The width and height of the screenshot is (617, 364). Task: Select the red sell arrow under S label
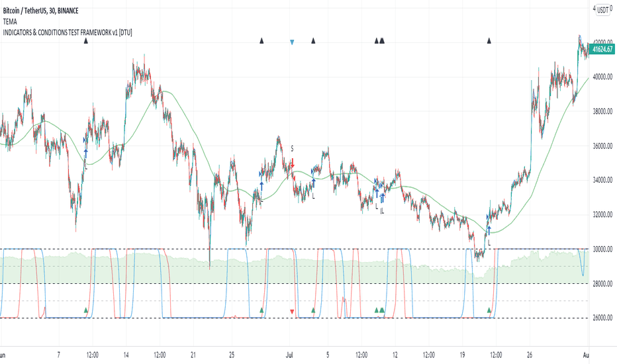pos(293,163)
